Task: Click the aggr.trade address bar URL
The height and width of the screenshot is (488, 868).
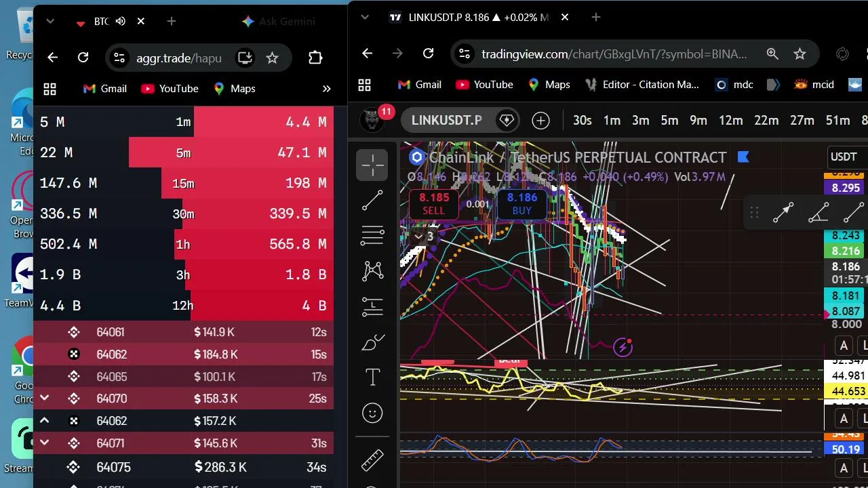Action: [179, 58]
